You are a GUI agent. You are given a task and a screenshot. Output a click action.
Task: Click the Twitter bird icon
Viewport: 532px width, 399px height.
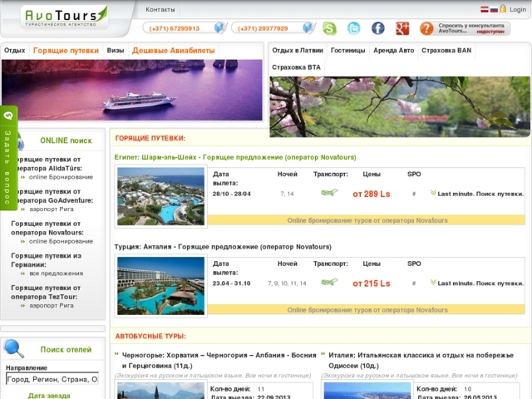354,28
